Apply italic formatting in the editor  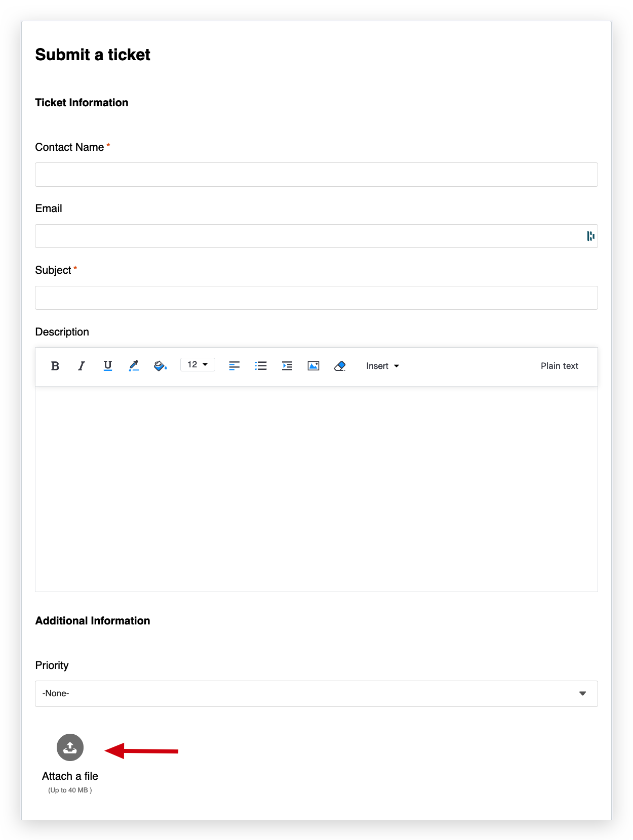(81, 366)
